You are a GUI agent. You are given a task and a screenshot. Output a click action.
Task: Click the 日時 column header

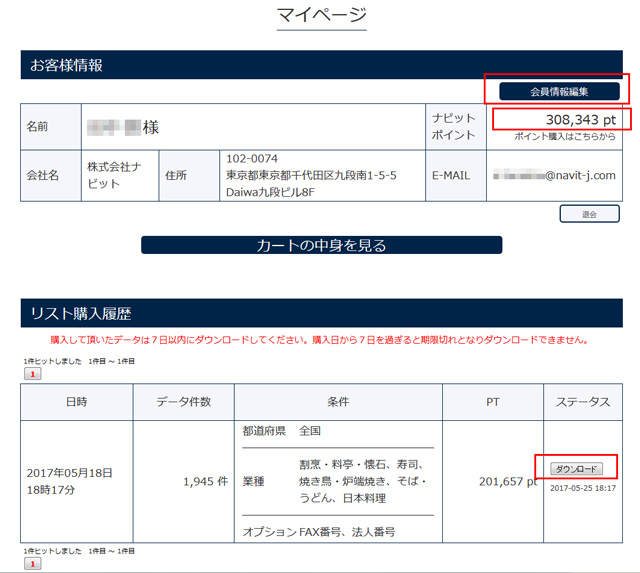click(77, 402)
